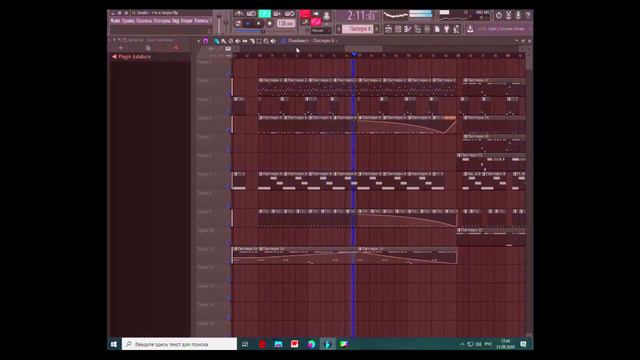The width and height of the screenshot is (640, 360).
Task: Click the red right icon in the browser header
Action: tap(176, 48)
